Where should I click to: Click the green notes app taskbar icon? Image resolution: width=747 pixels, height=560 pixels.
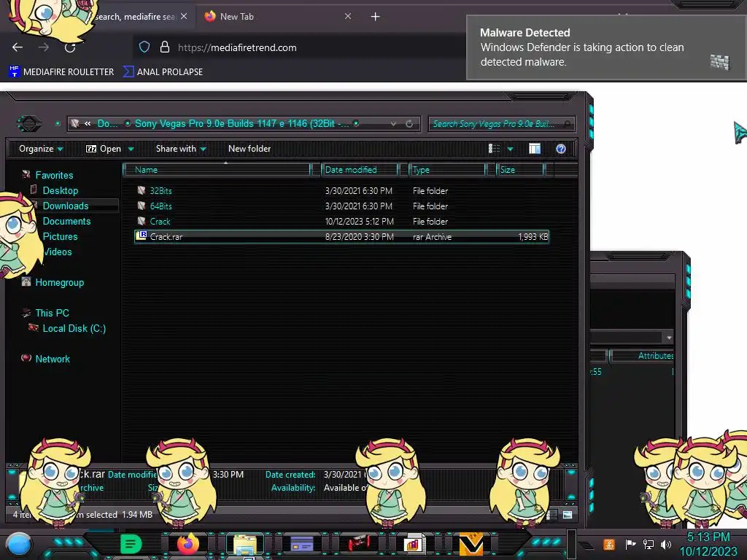(x=131, y=543)
